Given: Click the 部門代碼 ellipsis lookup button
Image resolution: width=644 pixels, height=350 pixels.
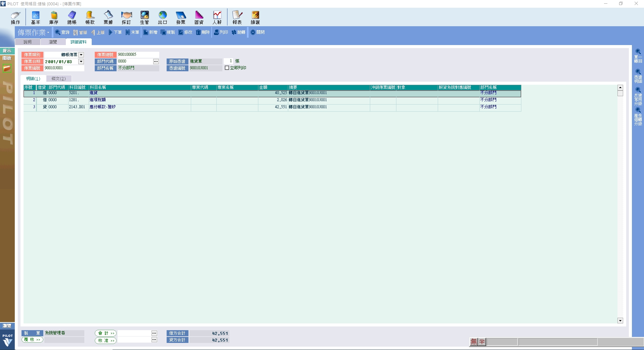Looking at the screenshot, I should [156, 62].
